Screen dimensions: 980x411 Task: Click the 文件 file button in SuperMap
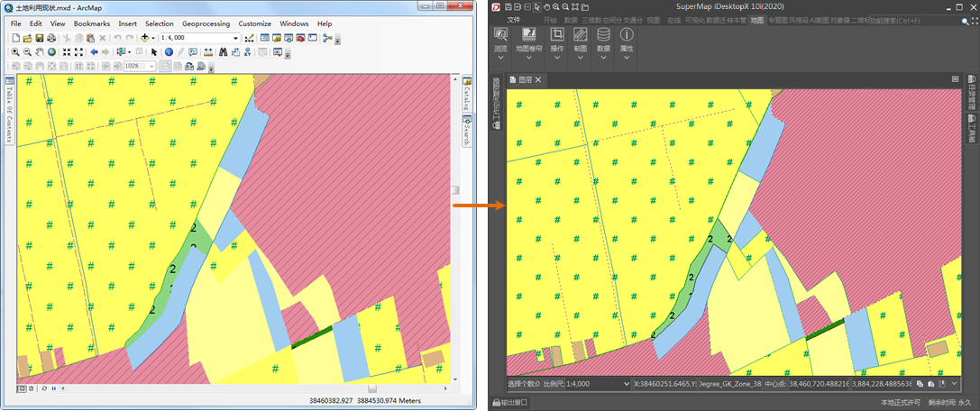click(514, 19)
